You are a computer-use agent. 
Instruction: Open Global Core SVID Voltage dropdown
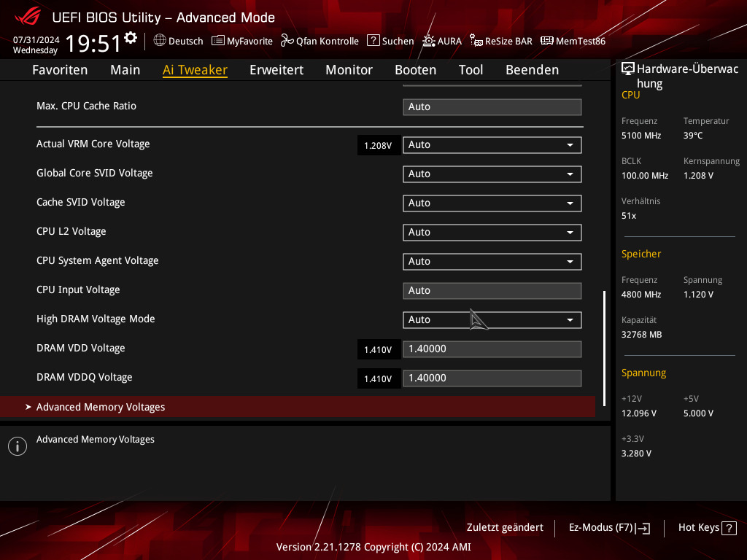click(492, 174)
